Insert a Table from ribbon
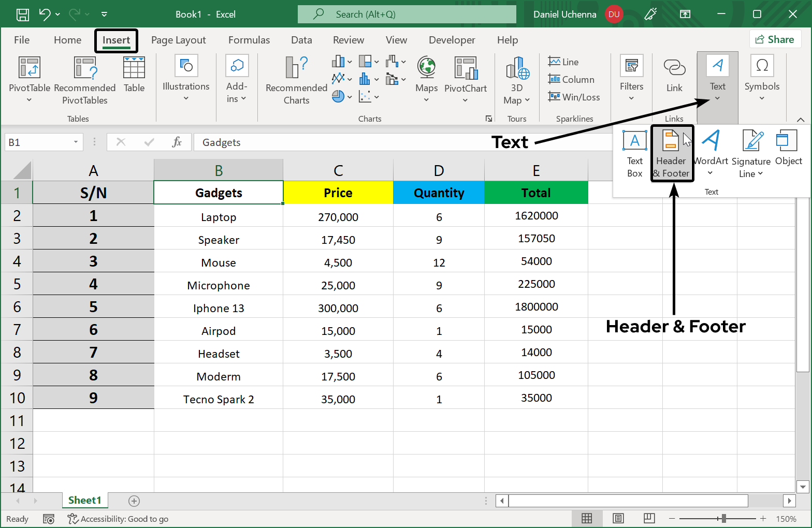The height and width of the screenshot is (528, 812). 134,75
